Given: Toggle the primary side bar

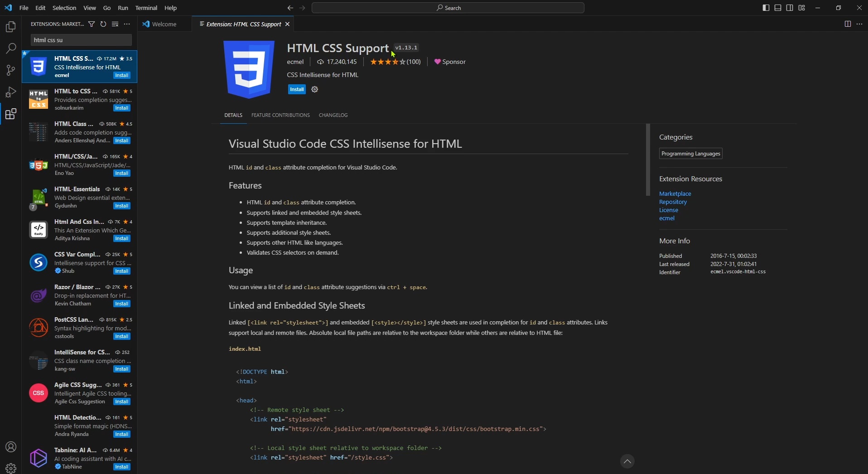Looking at the screenshot, I should click(766, 8).
